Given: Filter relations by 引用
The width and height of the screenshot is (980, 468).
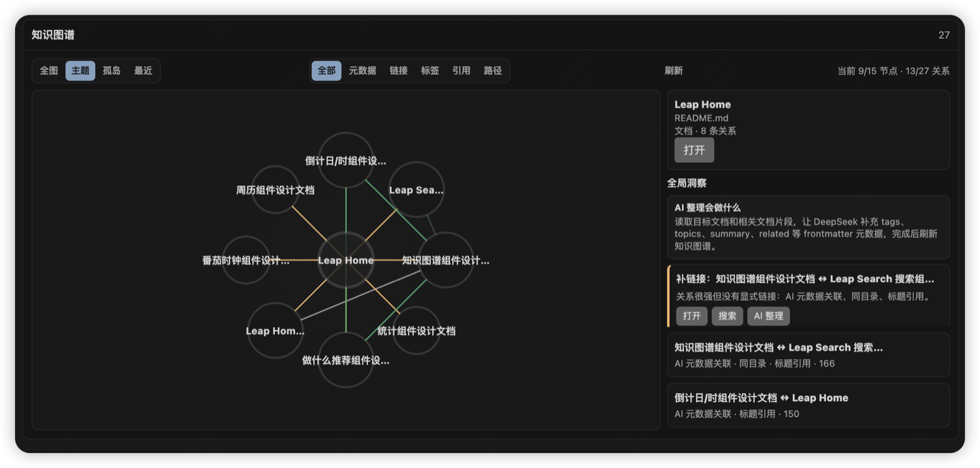Looking at the screenshot, I should [x=461, y=71].
